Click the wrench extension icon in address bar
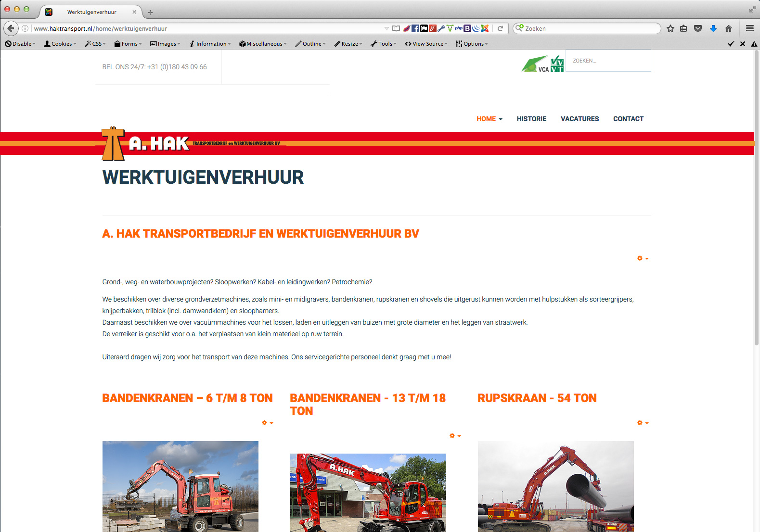The height and width of the screenshot is (532, 760). pyautogui.click(x=441, y=28)
